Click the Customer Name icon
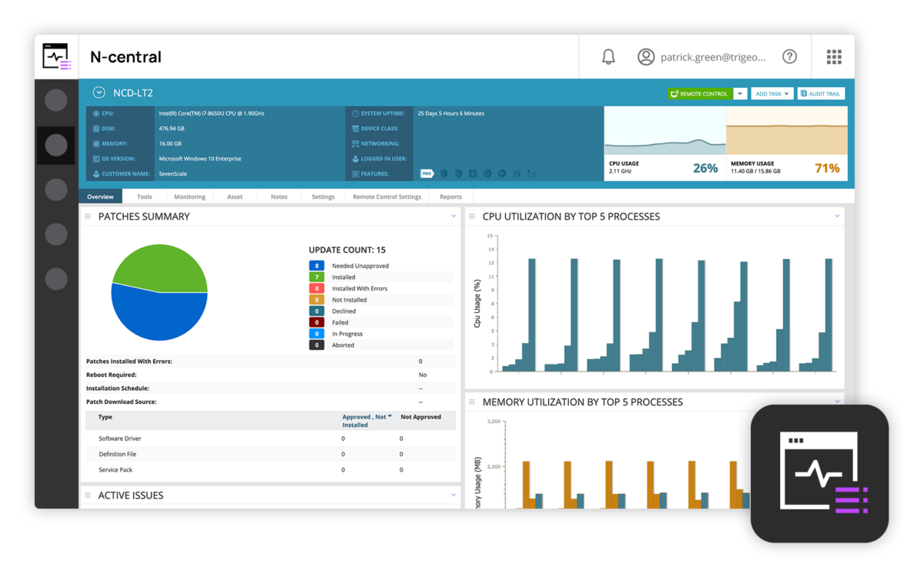924x578 pixels. coord(96,174)
